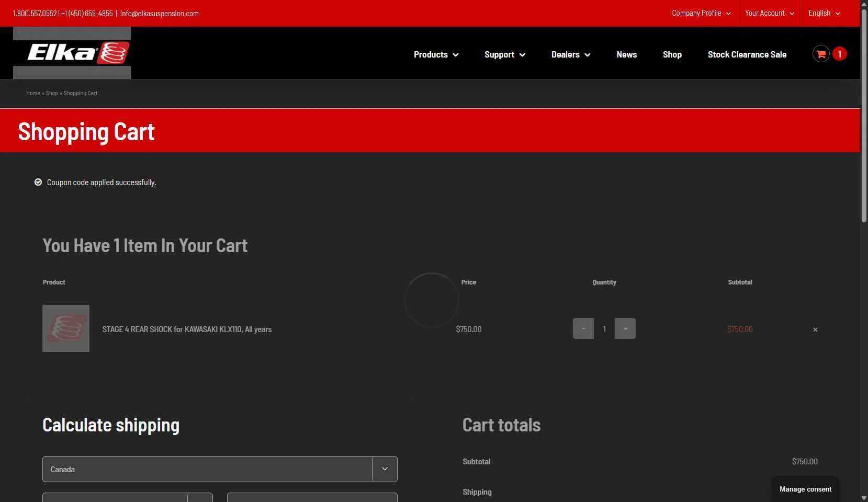Click the 'Coupon code applied successfully.' message
This screenshot has width=868, height=502.
click(102, 182)
